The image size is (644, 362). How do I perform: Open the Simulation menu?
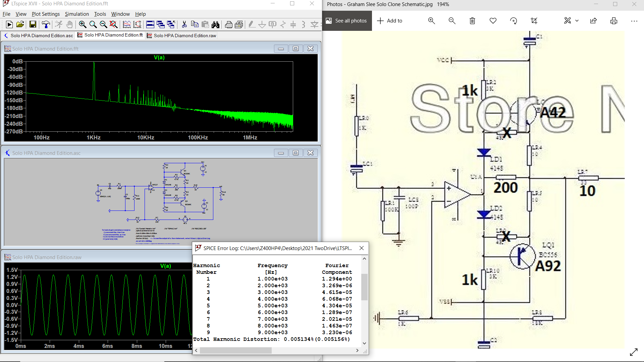click(77, 14)
